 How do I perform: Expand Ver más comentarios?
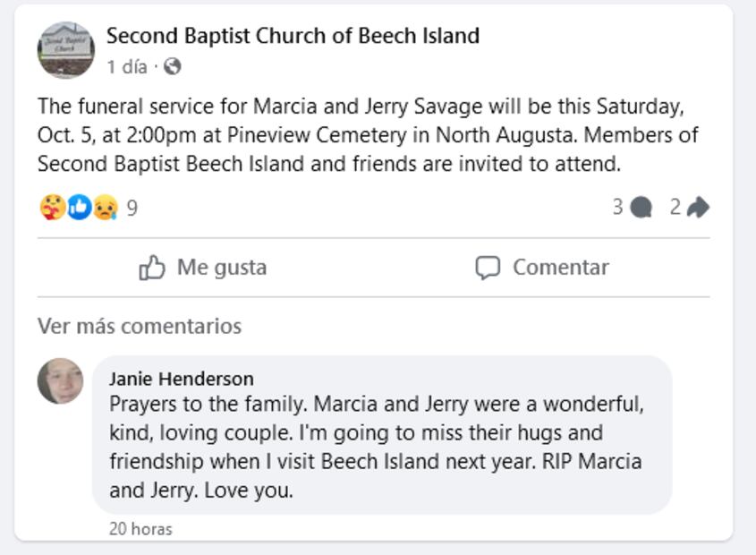coord(140,326)
